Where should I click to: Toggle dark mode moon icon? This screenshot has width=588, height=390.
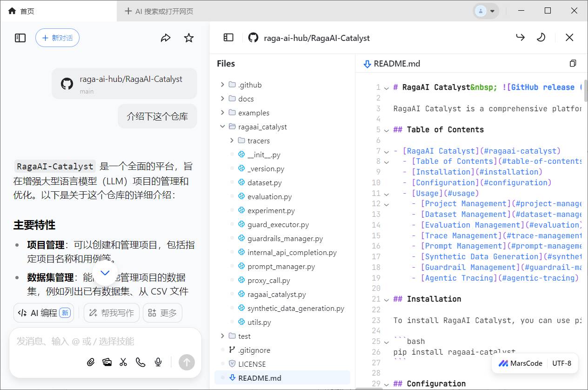pos(541,37)
